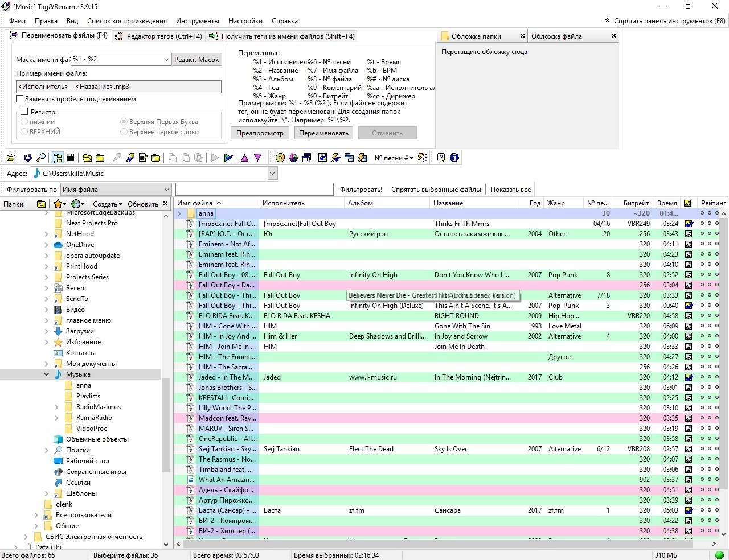Screen dimensions: 729x560
Task: Click Спрятать выбранные файлы button
Action: click(x=436, y=190)
